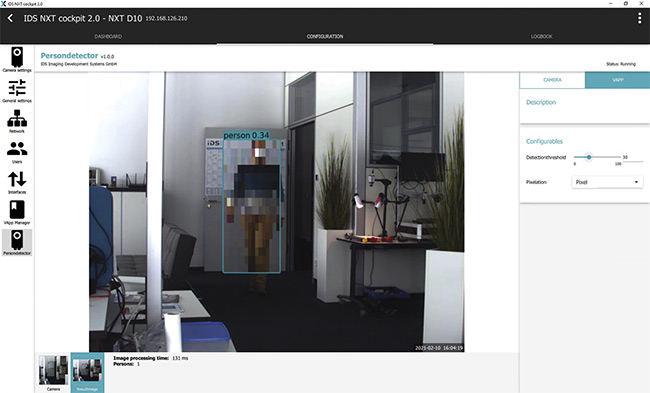The image size is (650, 393).
Task: Click the Persondetector title text
Action: [69, 56]
